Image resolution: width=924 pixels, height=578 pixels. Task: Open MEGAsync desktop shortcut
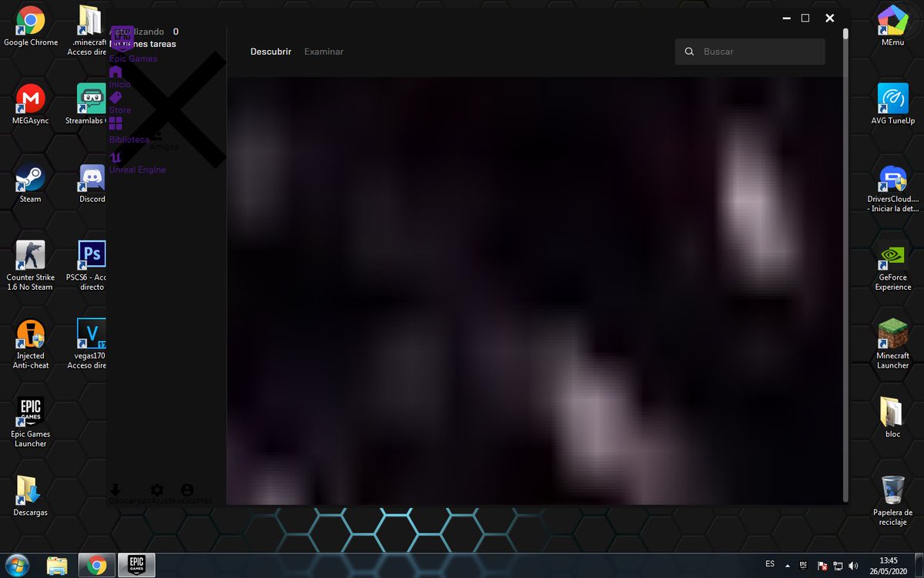pos(31,105)
